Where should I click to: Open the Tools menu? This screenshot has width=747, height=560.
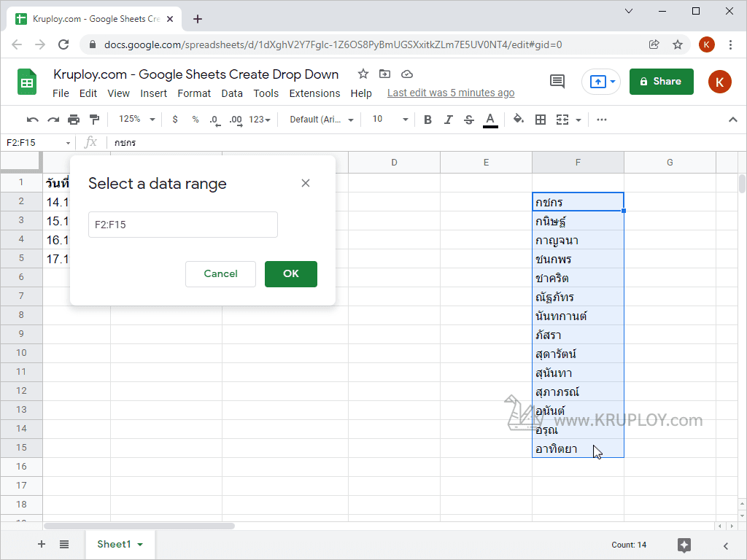(266, 93)
